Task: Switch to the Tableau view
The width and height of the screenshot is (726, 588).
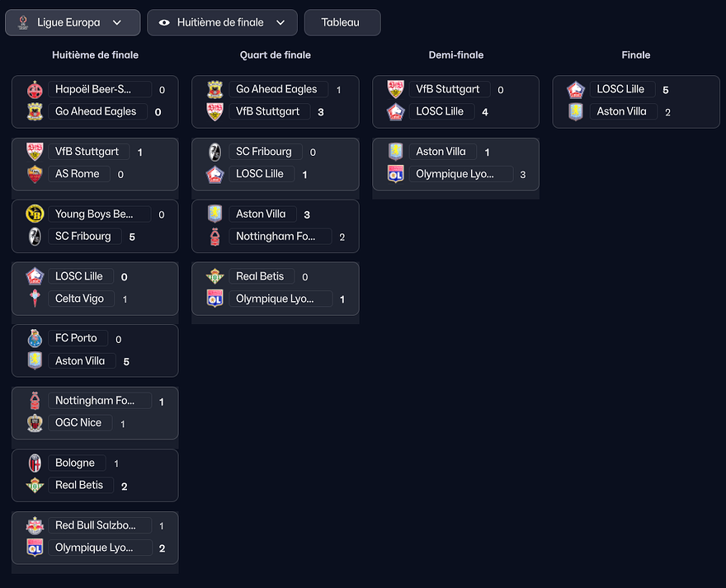Action: pyautogui.click(x=342, y=23)
